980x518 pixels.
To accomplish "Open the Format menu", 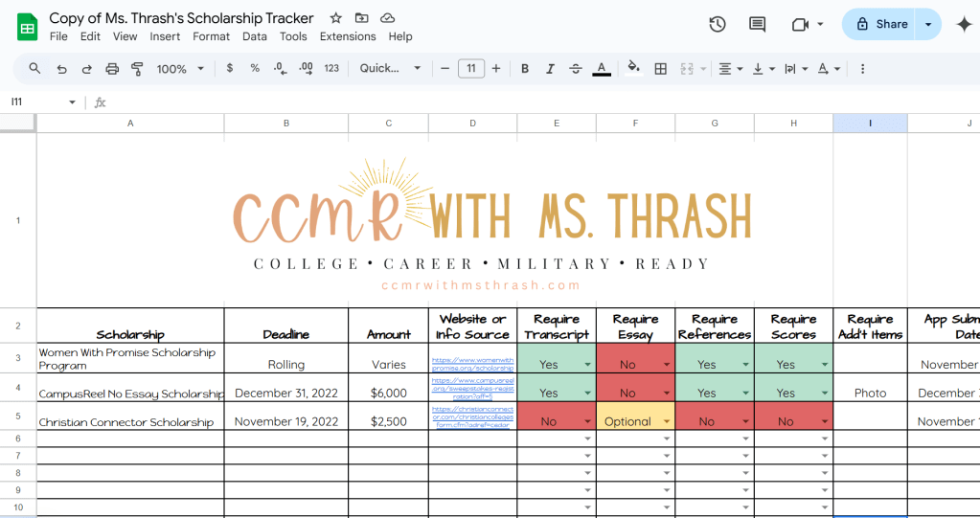I will 211,36.
